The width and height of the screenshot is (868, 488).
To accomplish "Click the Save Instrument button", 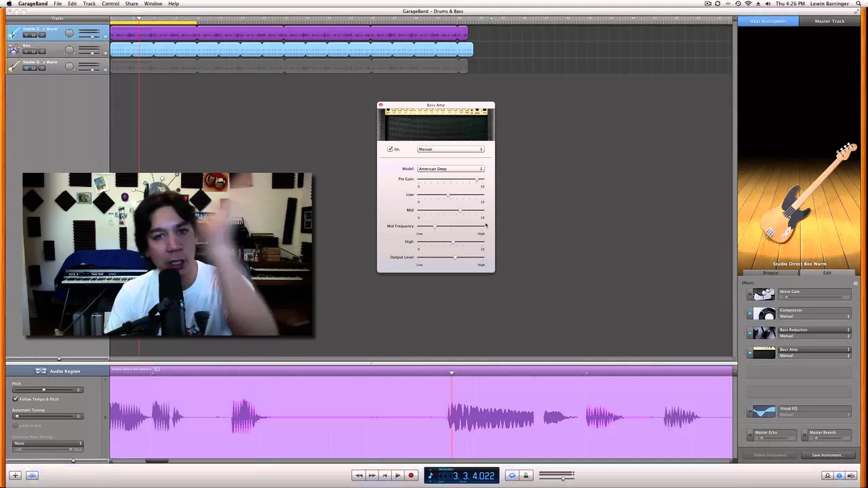I will 827,455.
